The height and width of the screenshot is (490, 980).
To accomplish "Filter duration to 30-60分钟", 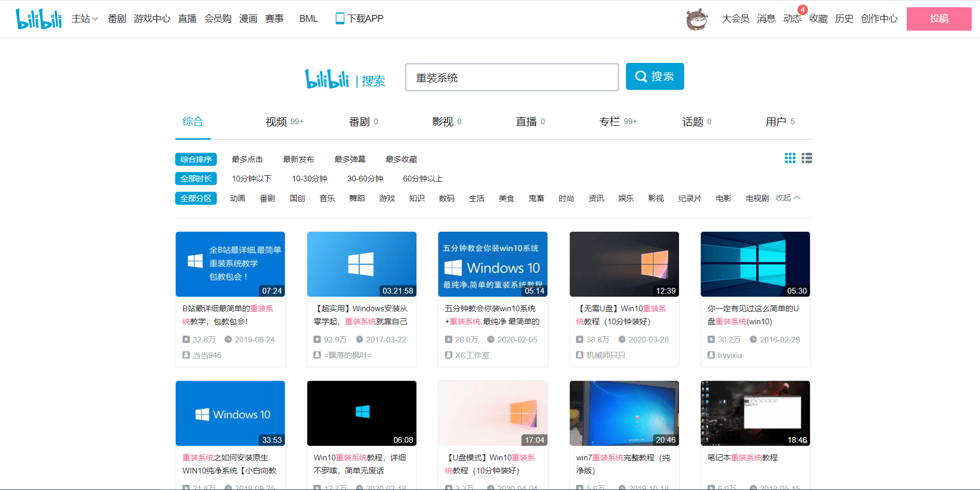I will click(x=365, y=179).
